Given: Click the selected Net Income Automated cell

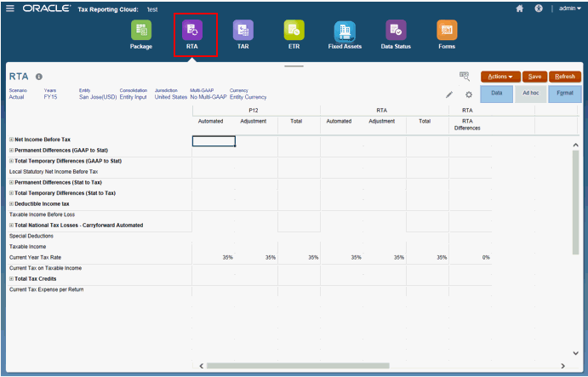Looking at the screenshot, I should [x=214, y=141].
